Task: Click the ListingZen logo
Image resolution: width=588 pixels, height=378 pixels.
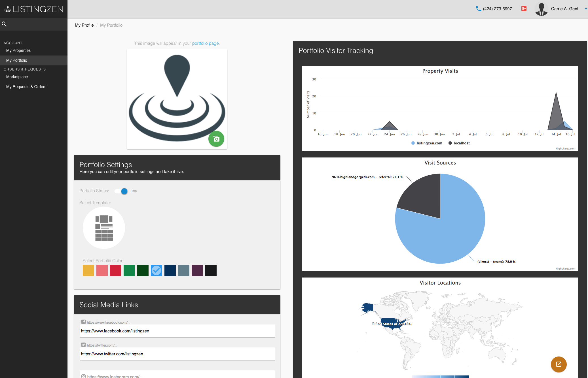Action: click(34, 9)
